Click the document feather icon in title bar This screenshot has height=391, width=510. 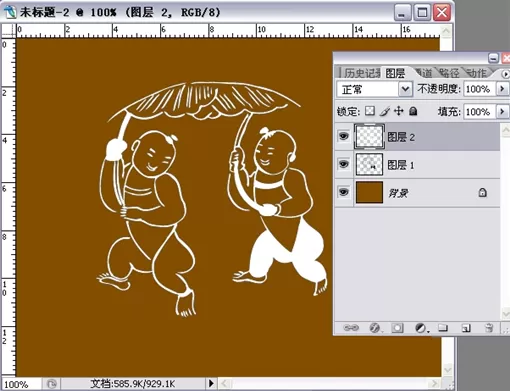[9, 13]
